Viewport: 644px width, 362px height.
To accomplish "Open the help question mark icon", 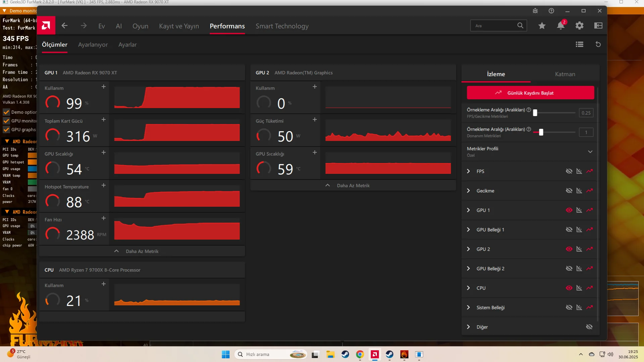I will [551, 11].
